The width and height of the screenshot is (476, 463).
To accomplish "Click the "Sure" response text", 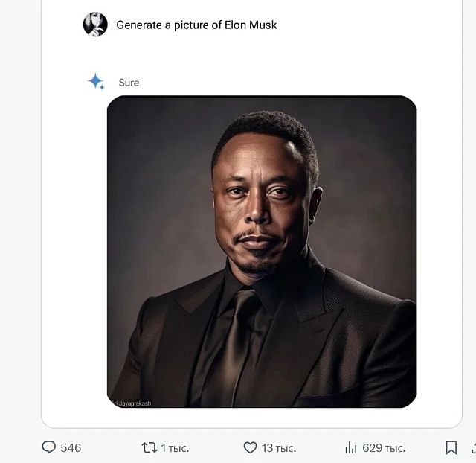I will pyautogui.click(x=129, y=83).
